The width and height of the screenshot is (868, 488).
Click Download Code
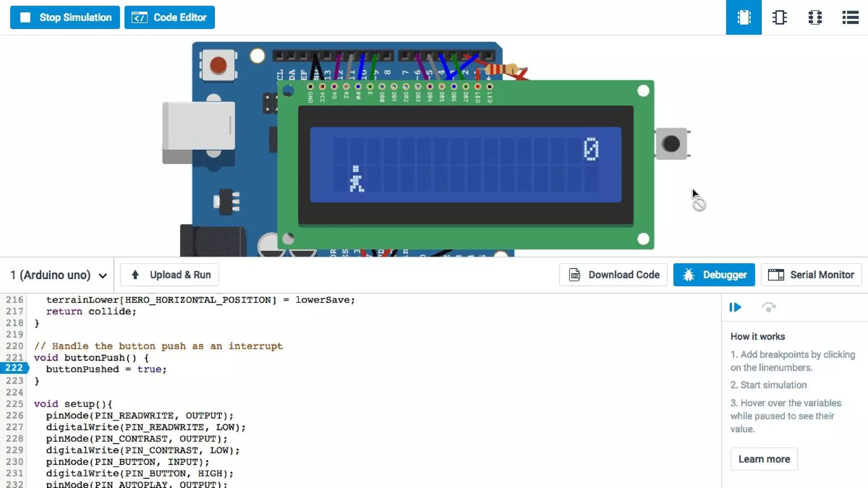coord(613,275)
